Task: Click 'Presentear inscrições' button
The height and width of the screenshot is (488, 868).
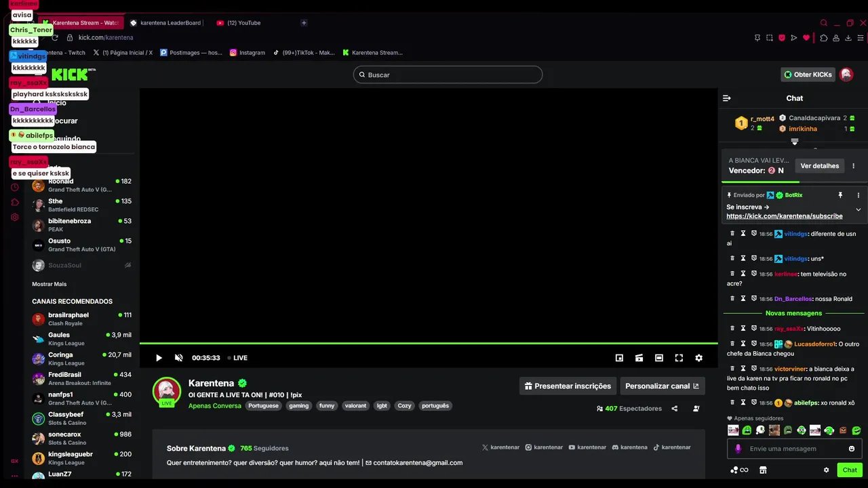Action: [568, 386]
